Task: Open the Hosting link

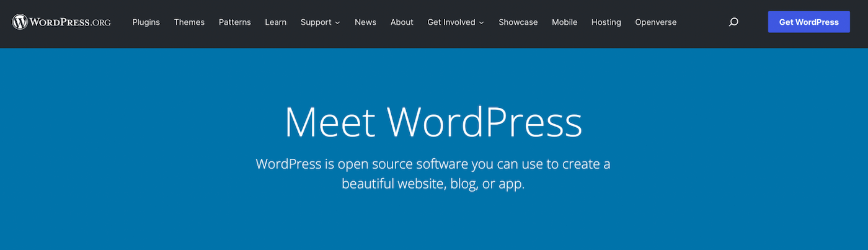Action: click(x=606, y=22)
